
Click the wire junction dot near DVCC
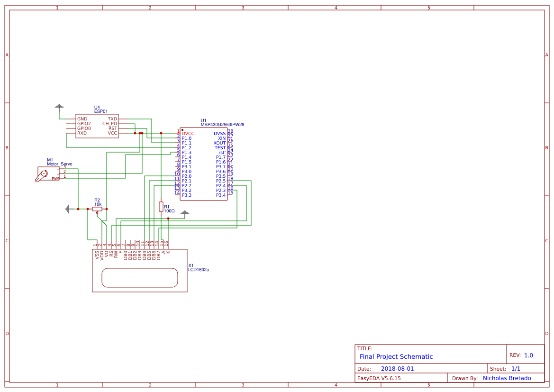pyautogui.click(x=161, y=133)
